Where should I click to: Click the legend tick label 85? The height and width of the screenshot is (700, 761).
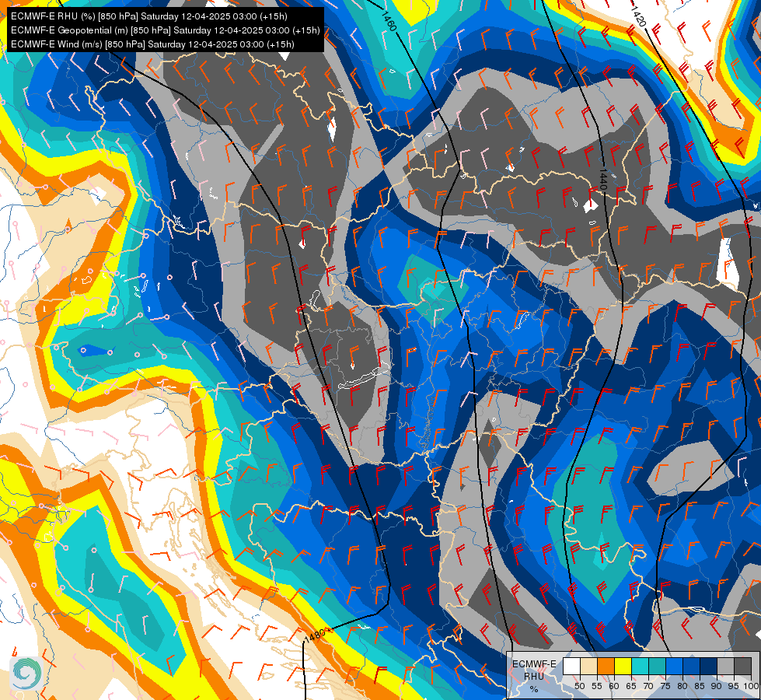pos(700,686)
